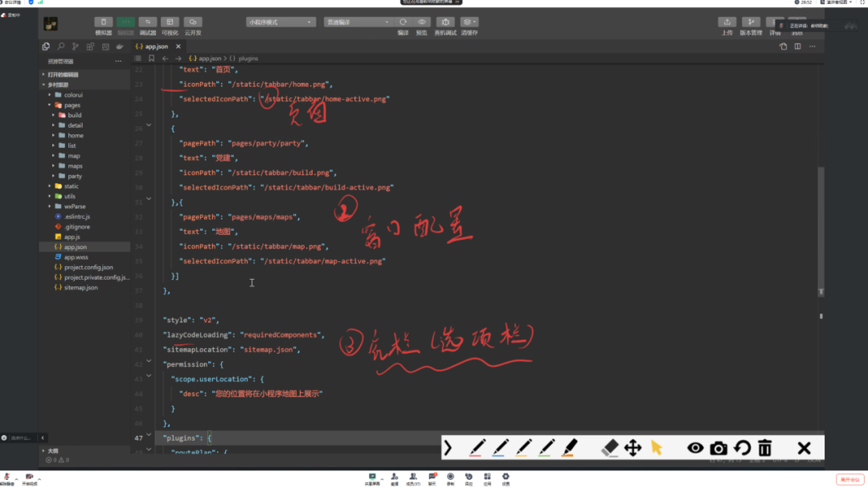This screenshot has height=488, width=868.
Task: Collapse the code fold arrow at line 42
Action: pos(149,361)
